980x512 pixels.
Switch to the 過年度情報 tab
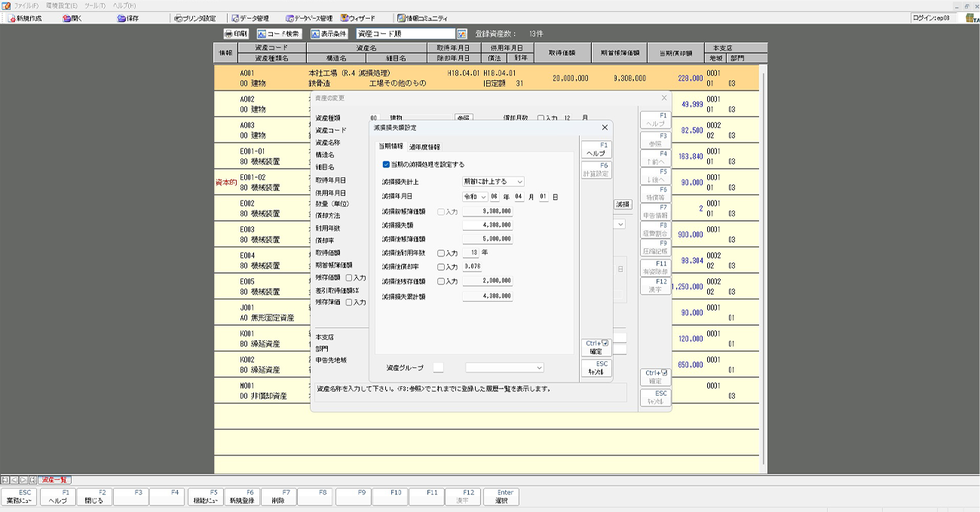click(424, 147)
